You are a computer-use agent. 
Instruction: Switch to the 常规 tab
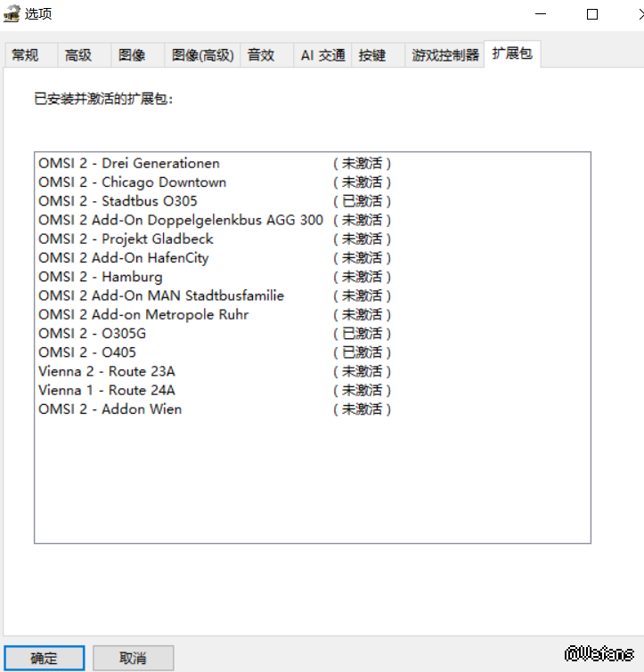(31, 55)
